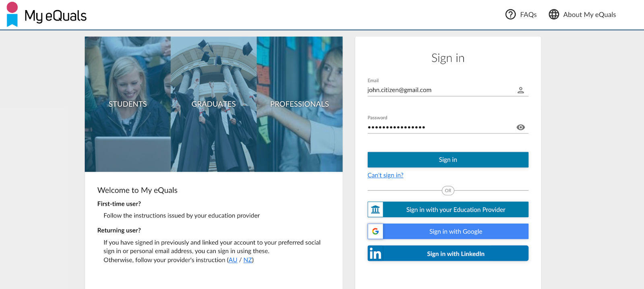Click the Sign in heading text
644x289 pixels.
tap(448, 58)
